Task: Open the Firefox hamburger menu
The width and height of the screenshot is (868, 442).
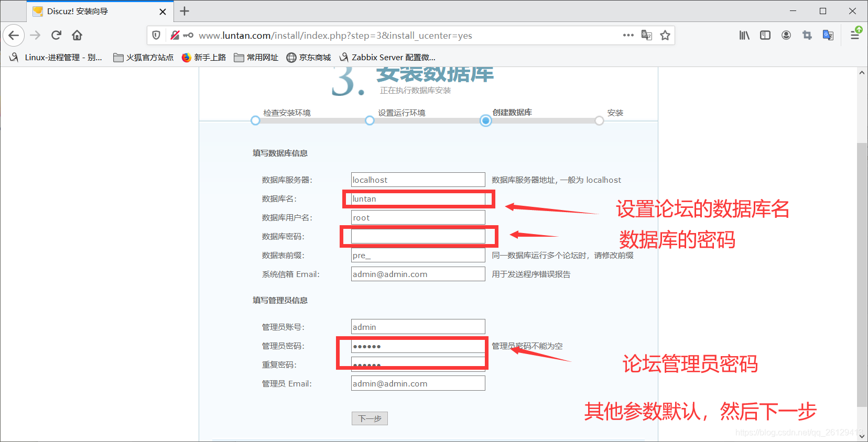Action: click(855, 35)
